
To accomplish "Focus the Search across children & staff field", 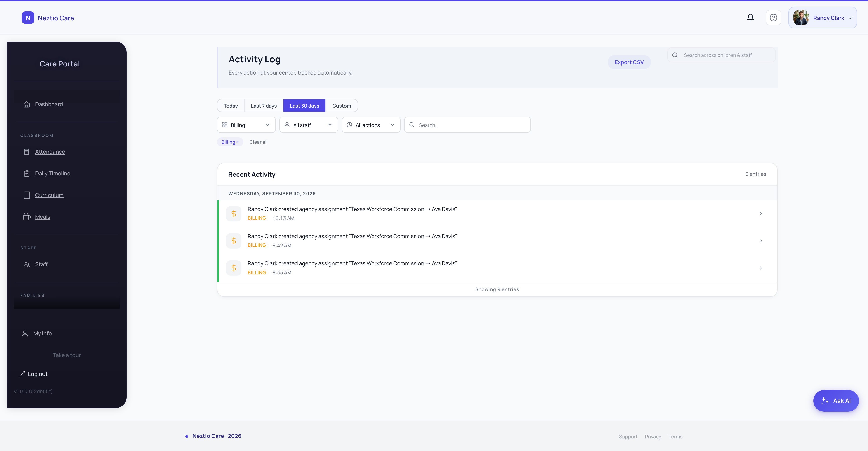I will point(722,55).
